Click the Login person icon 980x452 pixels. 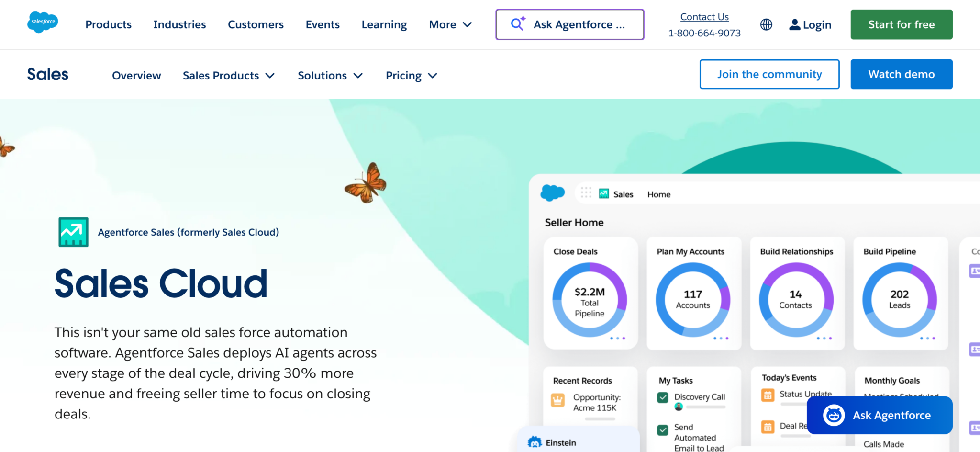[795, 24]
